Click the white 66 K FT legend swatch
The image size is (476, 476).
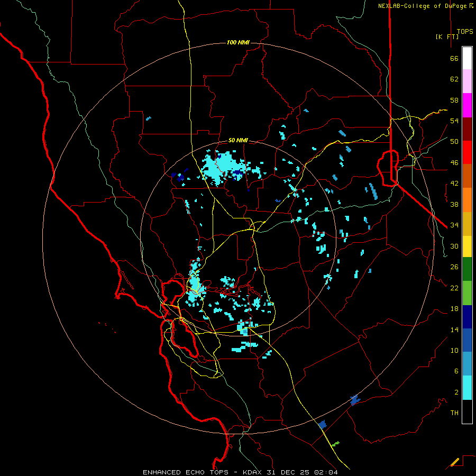467,58
